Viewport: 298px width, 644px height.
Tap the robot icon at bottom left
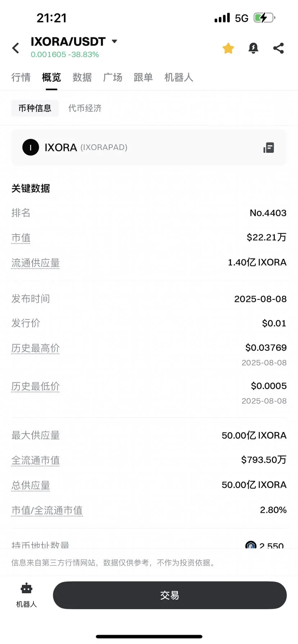(x=27, y=589)
